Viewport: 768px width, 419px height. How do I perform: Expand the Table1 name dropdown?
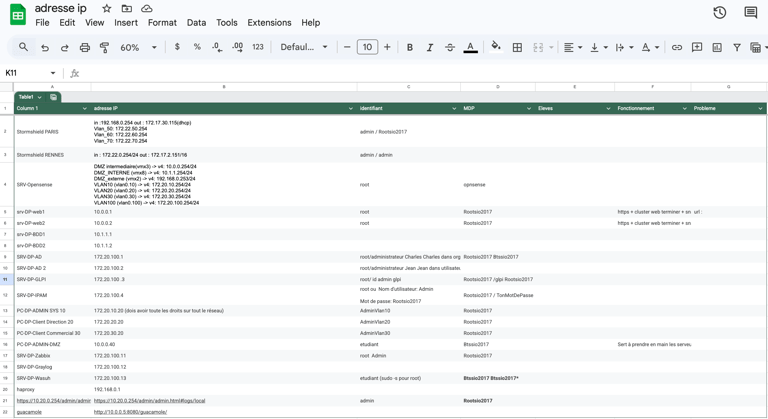39,97
